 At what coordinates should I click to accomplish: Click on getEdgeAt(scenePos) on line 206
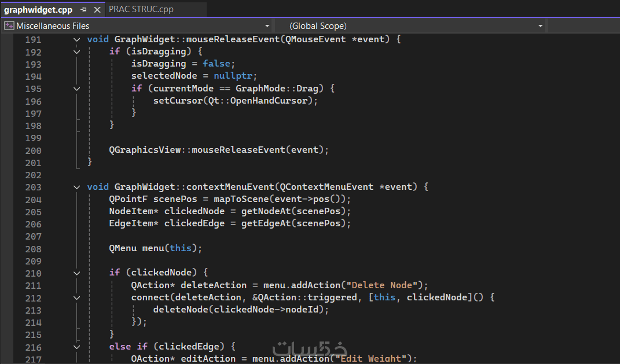[294, 224]
